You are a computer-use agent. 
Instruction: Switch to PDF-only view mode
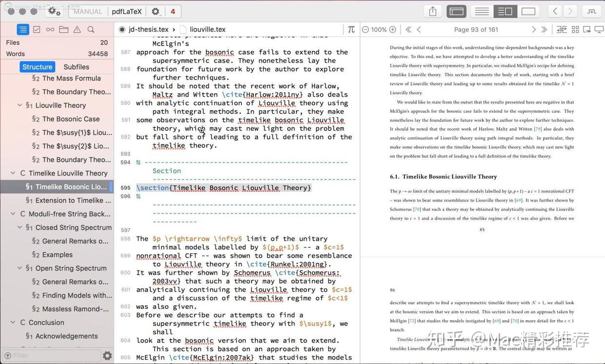pos(528,11)
